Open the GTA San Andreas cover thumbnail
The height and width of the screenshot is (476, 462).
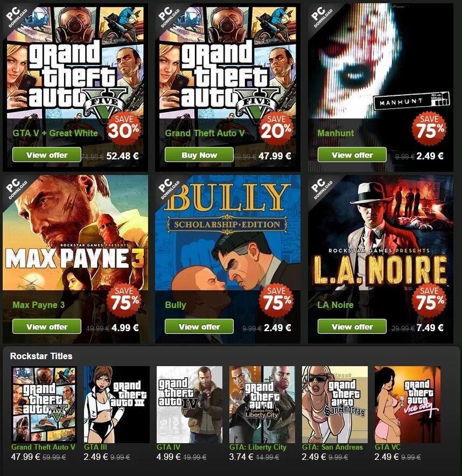point(335,404)
